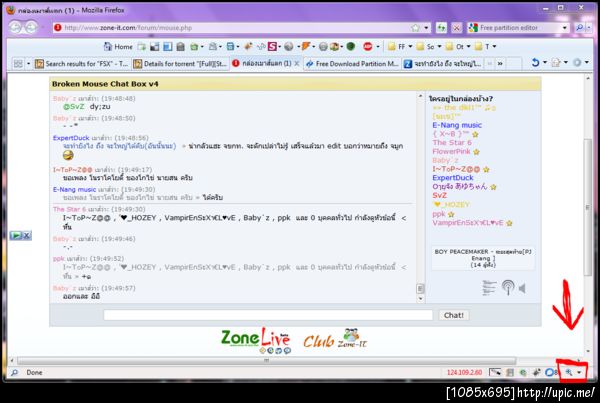
Task: Click the pink S toolbar icon
Action: pos(272,47)
